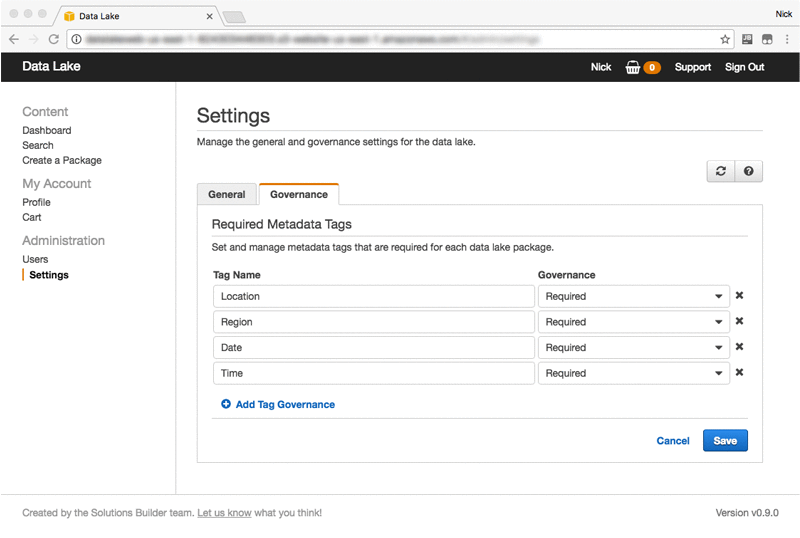Open Chrome three-dot menu

pos(787,39)
